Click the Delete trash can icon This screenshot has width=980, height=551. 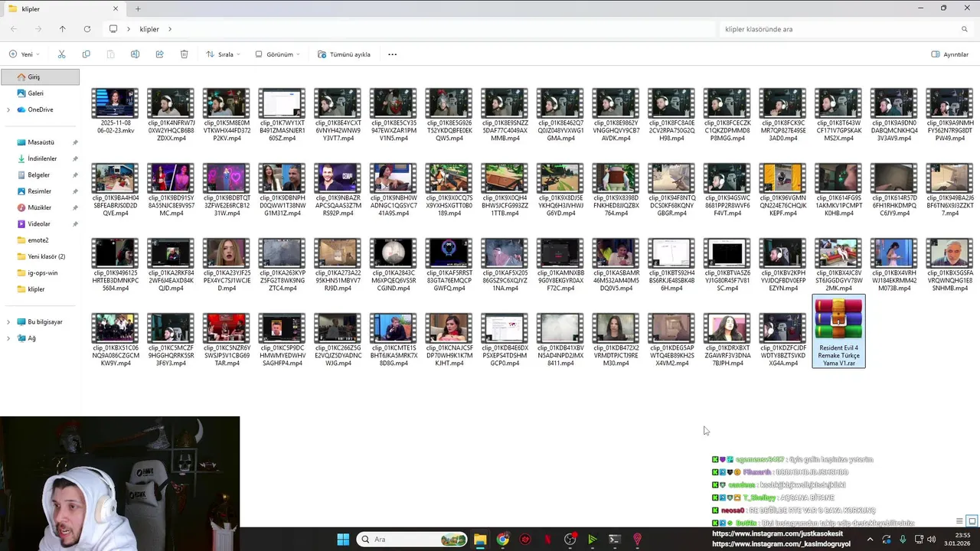184,54
